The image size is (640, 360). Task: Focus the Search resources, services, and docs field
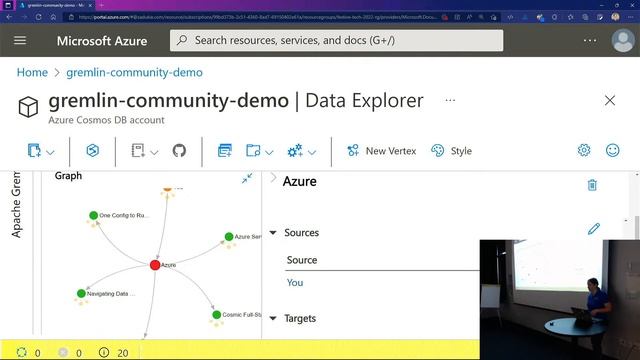point(336,40)
